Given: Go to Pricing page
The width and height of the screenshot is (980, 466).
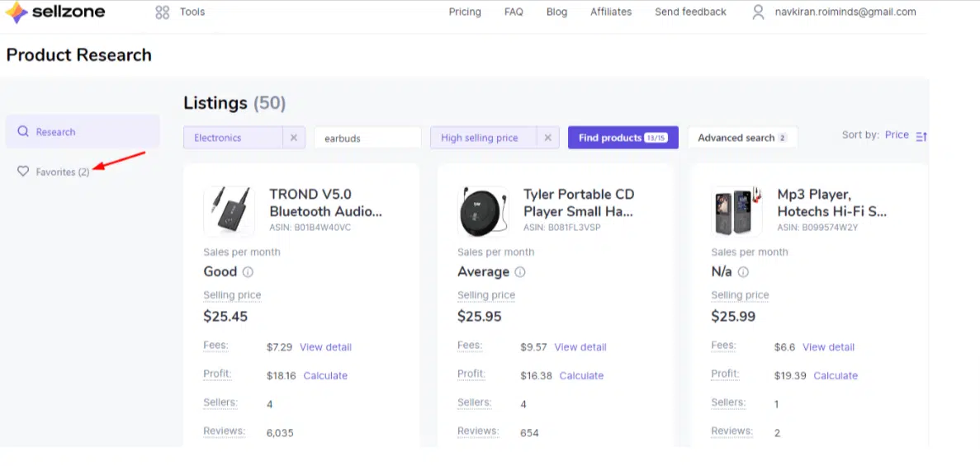Looking at the screenshot, I should [465, 12].
